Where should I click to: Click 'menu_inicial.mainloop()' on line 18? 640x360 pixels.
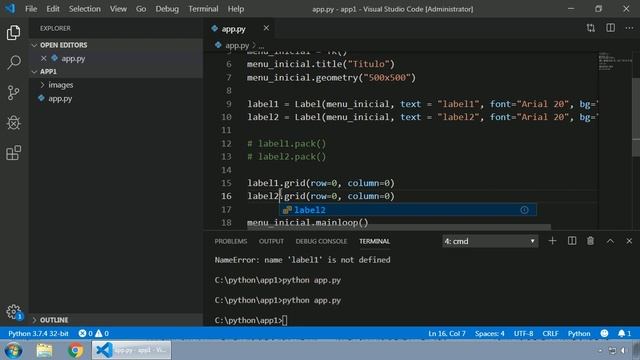pyautogui.click(x=308, y=223)
